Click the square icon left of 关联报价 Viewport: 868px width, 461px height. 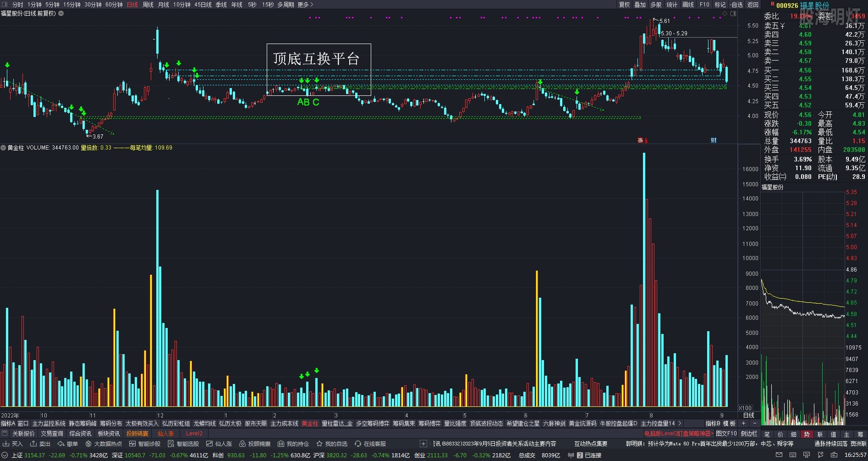pyautogui.click(x=5, y=433)
